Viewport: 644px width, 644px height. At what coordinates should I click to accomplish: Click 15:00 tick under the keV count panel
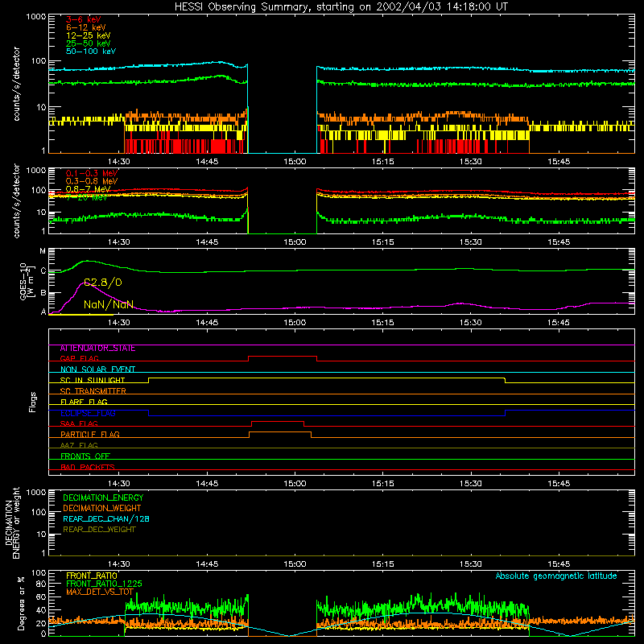tap(295, 162)
